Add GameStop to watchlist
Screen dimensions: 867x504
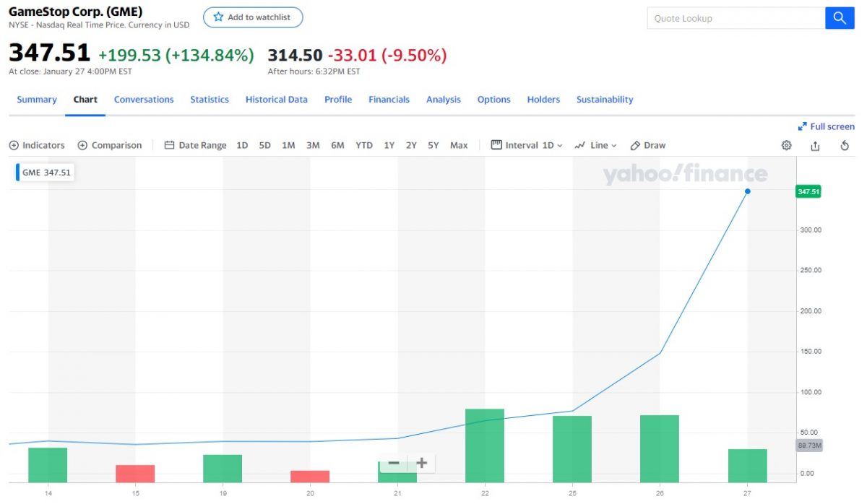tap(253, 17)
